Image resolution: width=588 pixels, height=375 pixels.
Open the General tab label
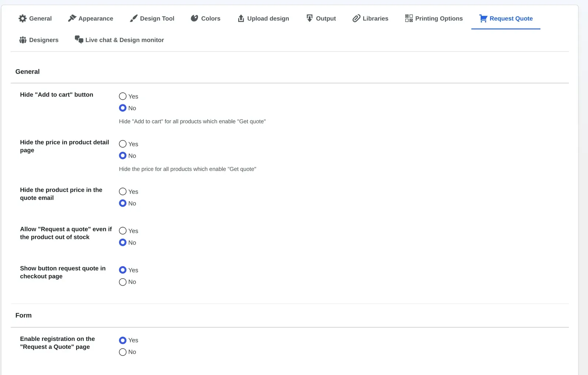point(40,18)
